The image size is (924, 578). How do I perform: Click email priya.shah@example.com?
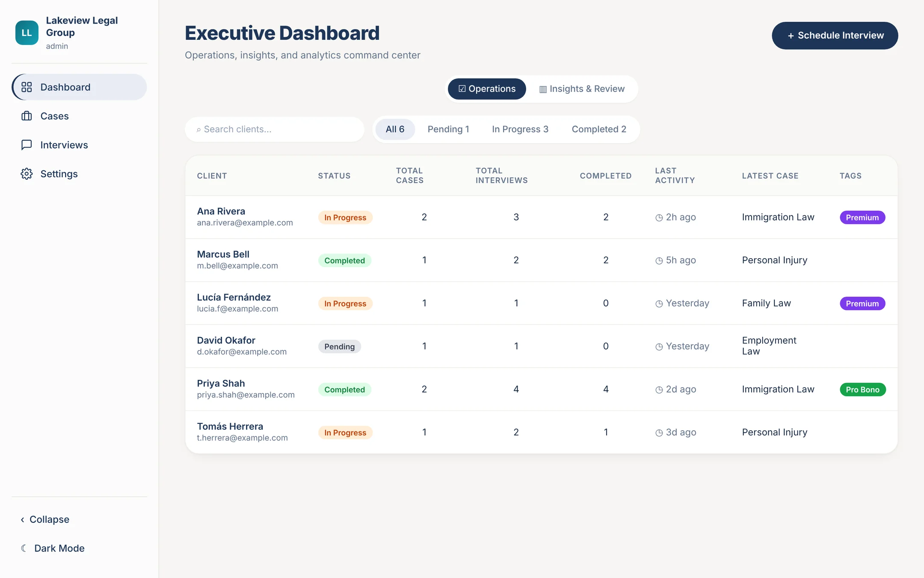246,395
